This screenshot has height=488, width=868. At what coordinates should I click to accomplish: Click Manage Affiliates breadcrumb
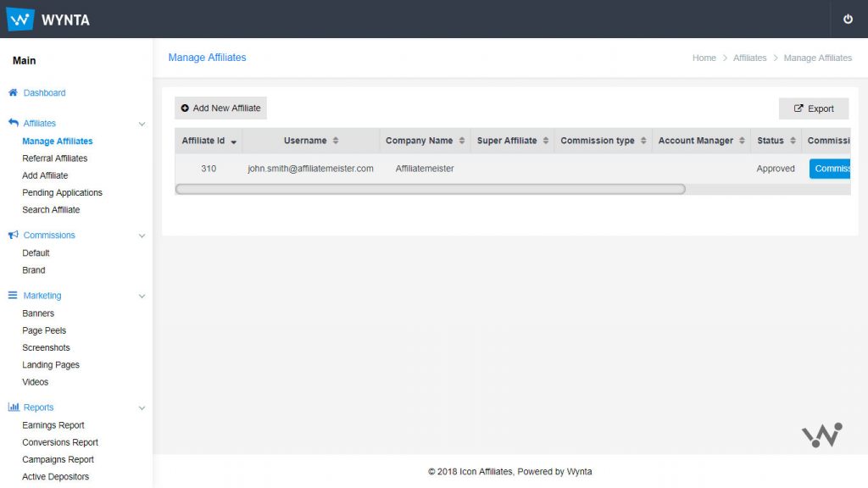[818, 58]
